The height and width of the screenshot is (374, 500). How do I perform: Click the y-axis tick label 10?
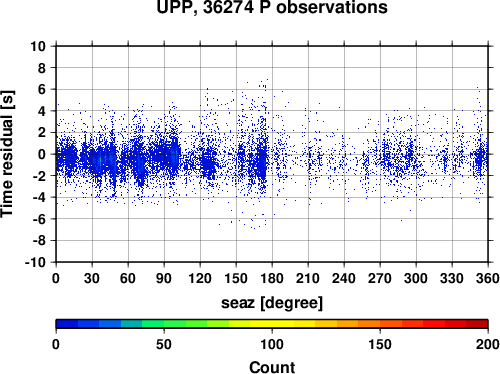38,46
